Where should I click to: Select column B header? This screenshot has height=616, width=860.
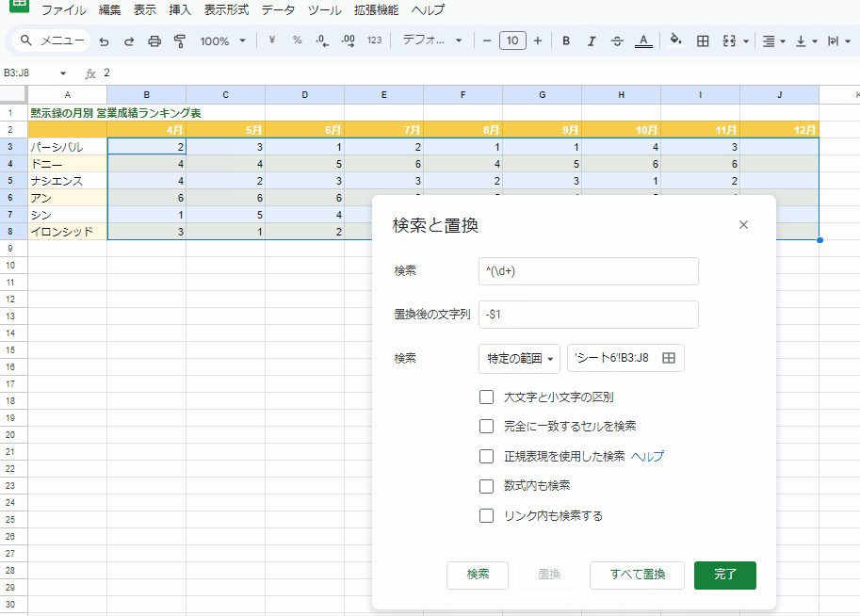146,95
